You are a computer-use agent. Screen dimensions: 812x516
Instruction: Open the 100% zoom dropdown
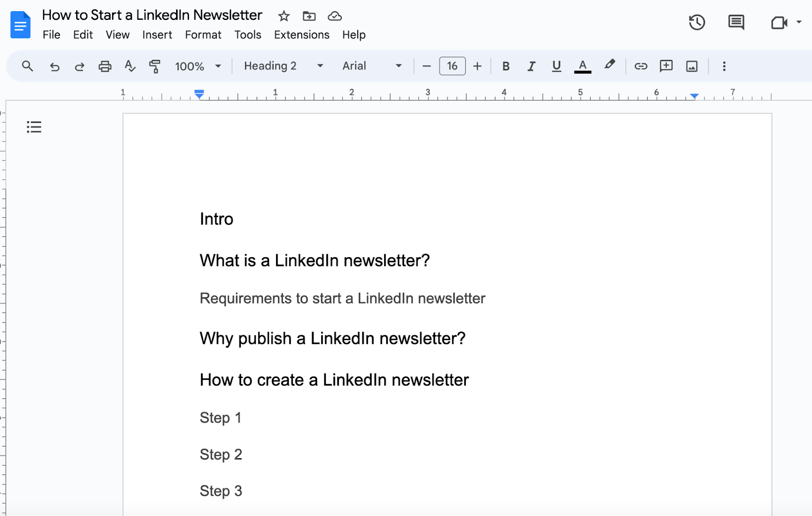point(197,66)
